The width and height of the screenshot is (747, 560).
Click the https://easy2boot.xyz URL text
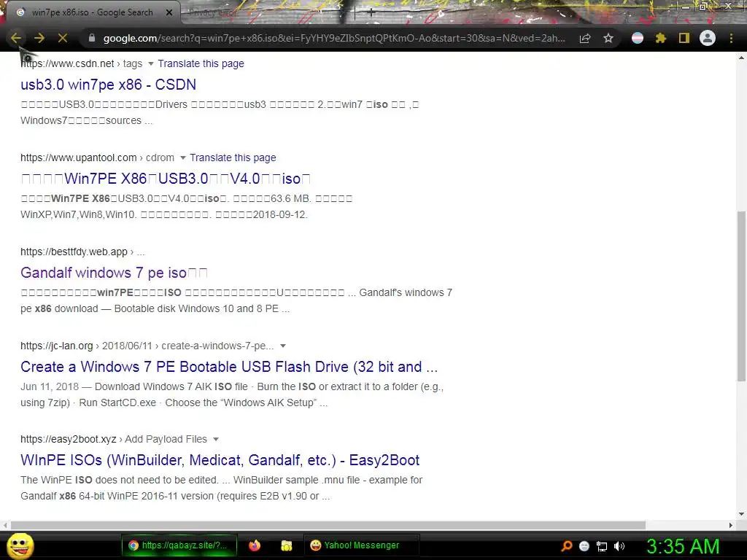click(x=68, y=439)
